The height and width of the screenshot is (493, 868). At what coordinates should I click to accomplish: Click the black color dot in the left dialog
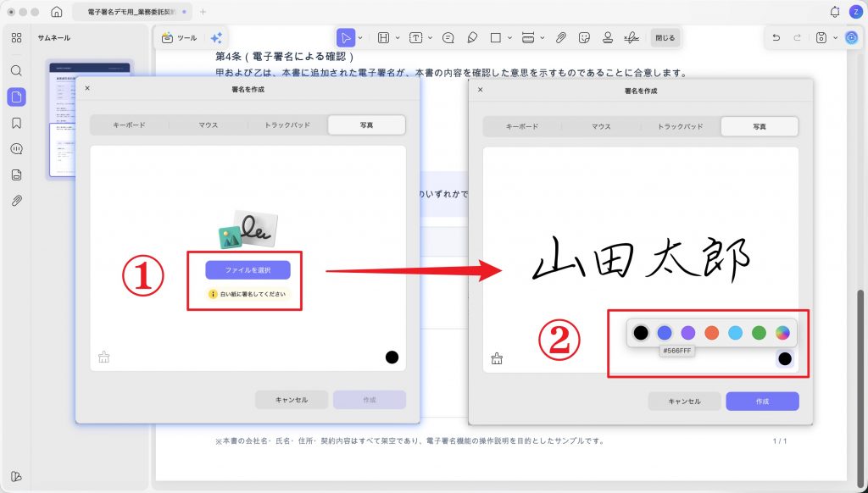click(392, 357)
